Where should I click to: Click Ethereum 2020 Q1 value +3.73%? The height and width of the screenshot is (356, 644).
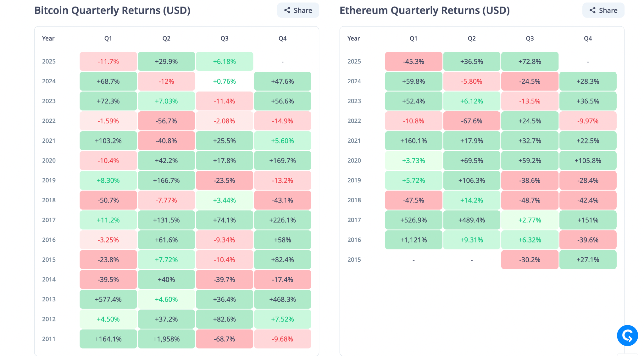414,160
